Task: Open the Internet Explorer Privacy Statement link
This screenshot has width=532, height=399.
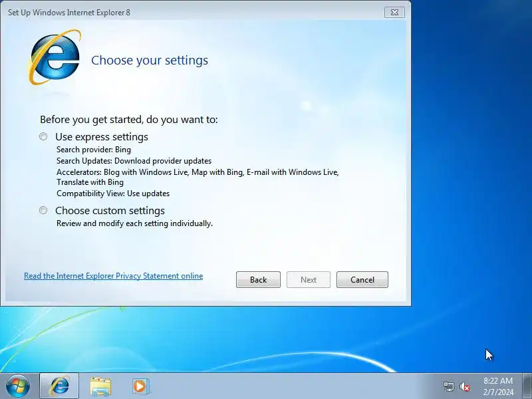Action: (x=113, y=276)
